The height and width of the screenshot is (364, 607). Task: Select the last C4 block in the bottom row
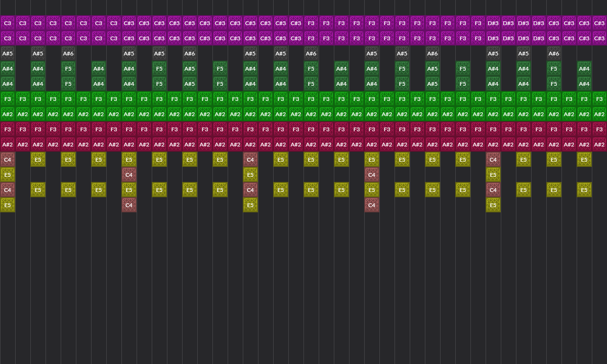tap(372, 205)
